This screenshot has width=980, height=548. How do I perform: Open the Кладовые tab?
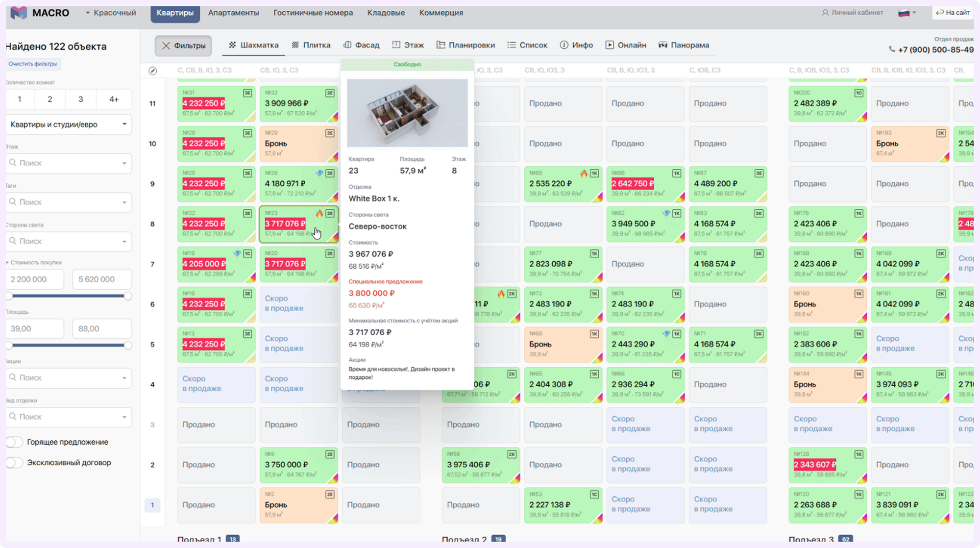[386, 13]
